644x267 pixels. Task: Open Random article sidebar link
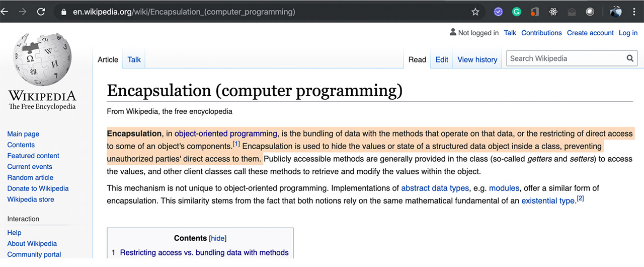coord(30,177)
